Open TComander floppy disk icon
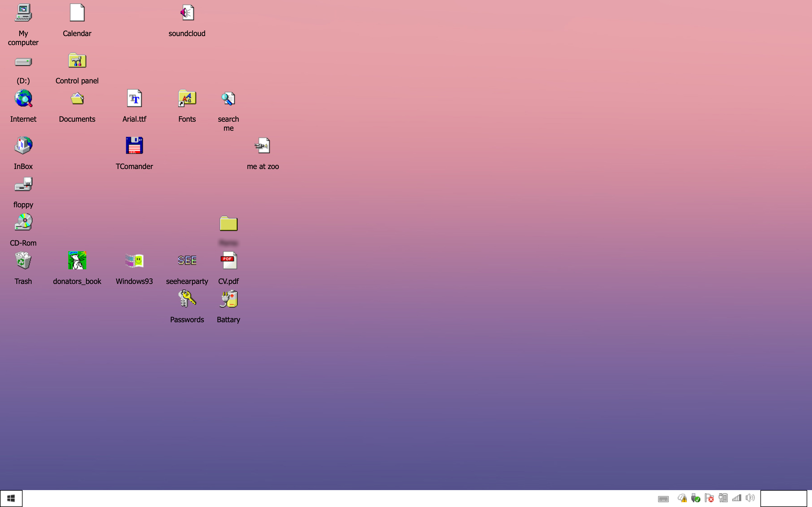The width and height of the screenshot is (812, 507). (x=134, y=146)
